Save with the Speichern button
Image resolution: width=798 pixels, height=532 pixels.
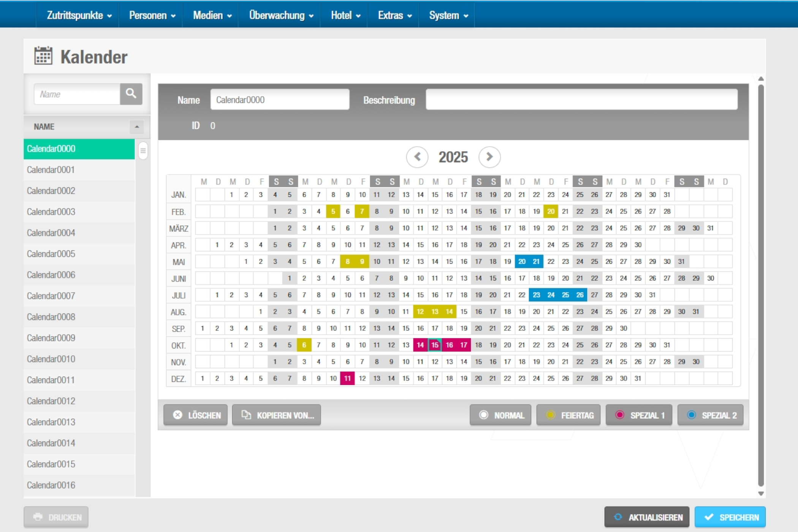[730, 517]
